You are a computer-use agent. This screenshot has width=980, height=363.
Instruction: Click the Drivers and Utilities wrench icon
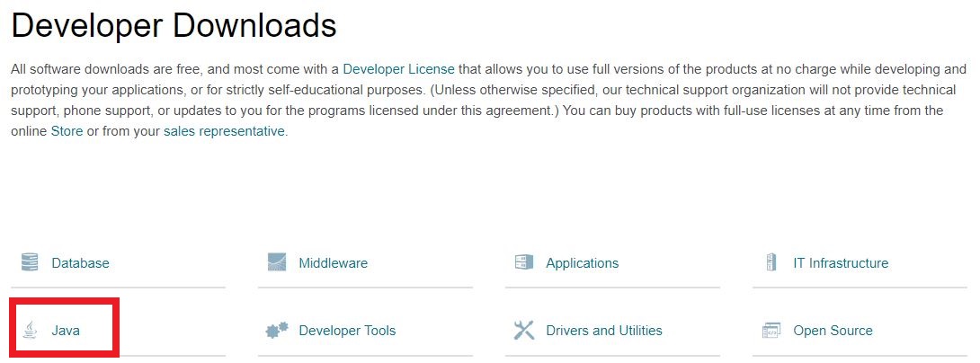pyautogui.click(x=524, y=330)
